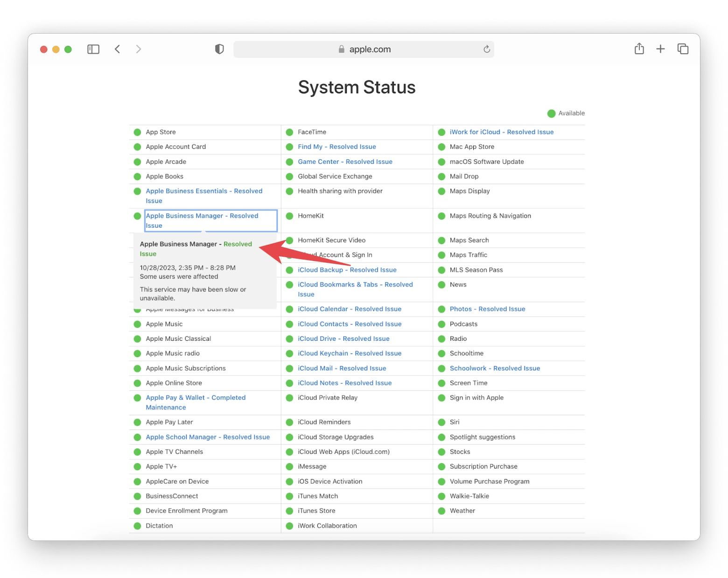This screenshot has height=578, width=728.
Task: Open Photos - Resolved Issue link
Action: (x=488, y=309)
